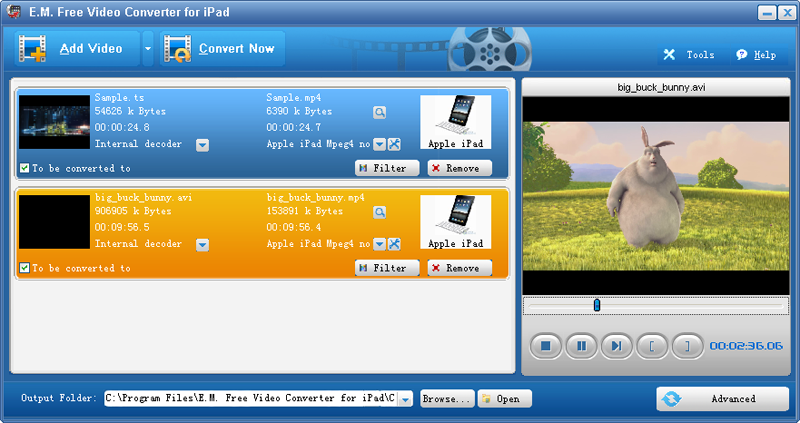Expand Apple iPad Mpeg4 profile dropdown for Sample.mp4
This screenshot has height=423, width=800.
tap(379, 144)
